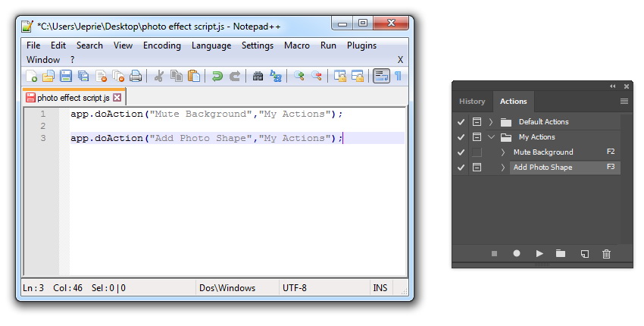
Task: Click the Synchronize horizontal scrolling icon
Action: tap(358, 76)
